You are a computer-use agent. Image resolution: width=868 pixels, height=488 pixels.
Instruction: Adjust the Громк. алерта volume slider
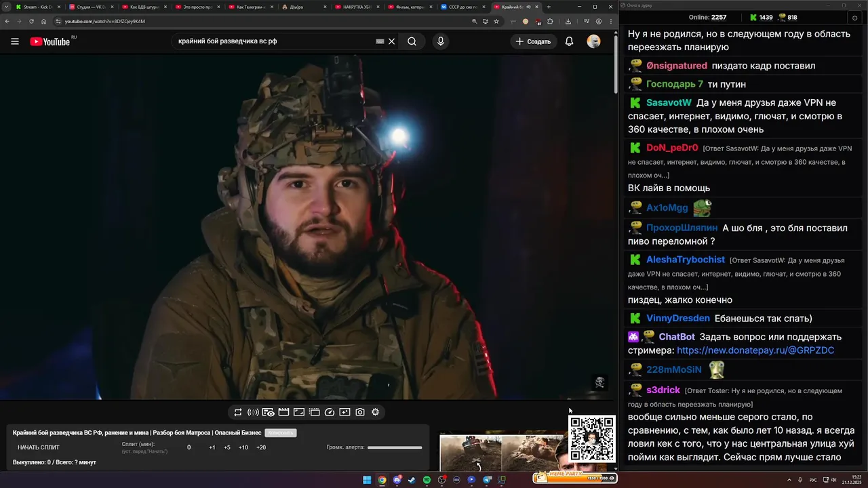[x=395, y=447]
